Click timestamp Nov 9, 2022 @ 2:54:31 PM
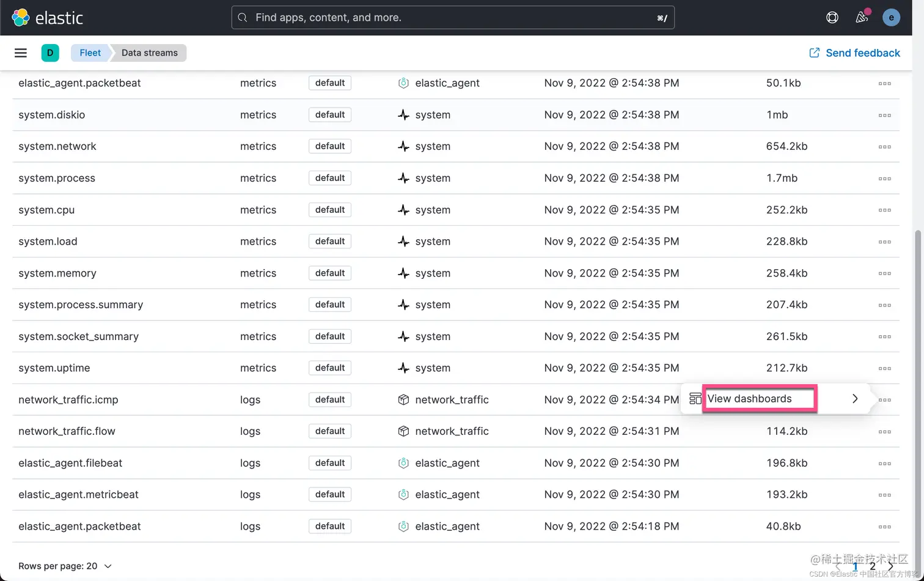This screenshot has width=924, height=581. (x=612, y=431)
